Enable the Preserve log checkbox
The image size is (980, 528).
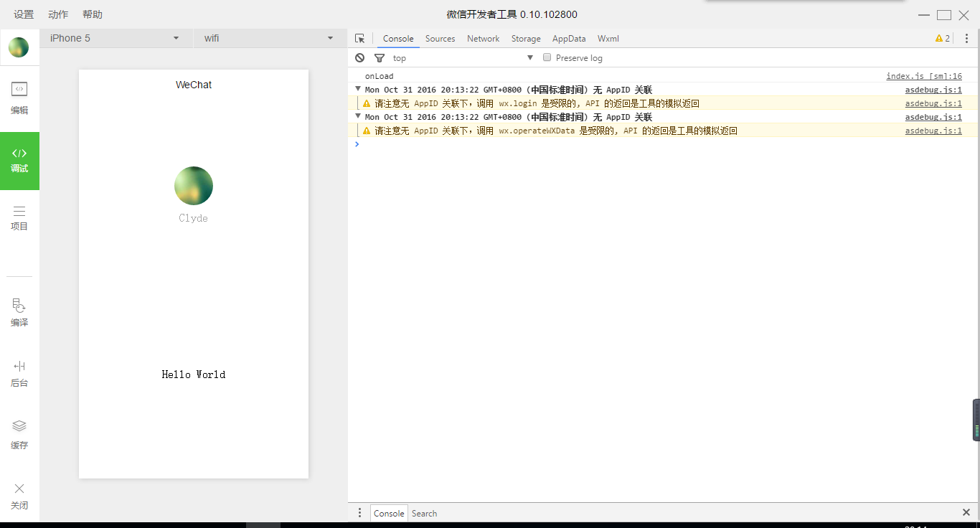(x=547, y=57)
